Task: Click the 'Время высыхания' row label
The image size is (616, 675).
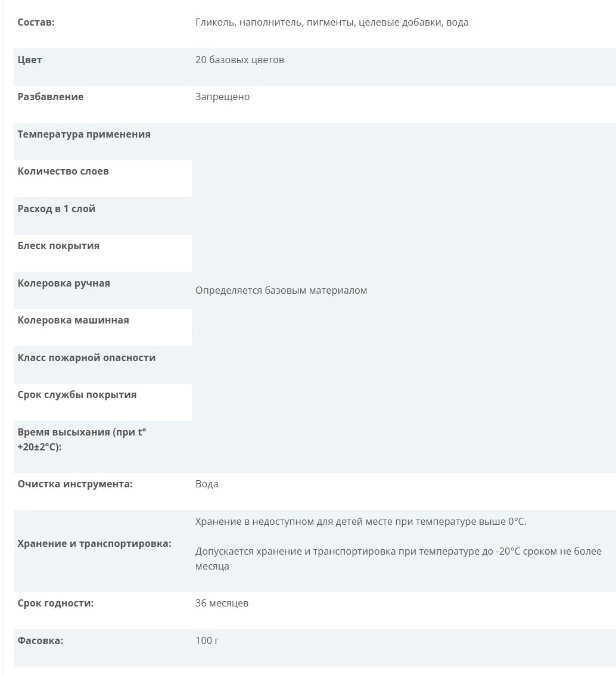Action: (x=82, y=440)
